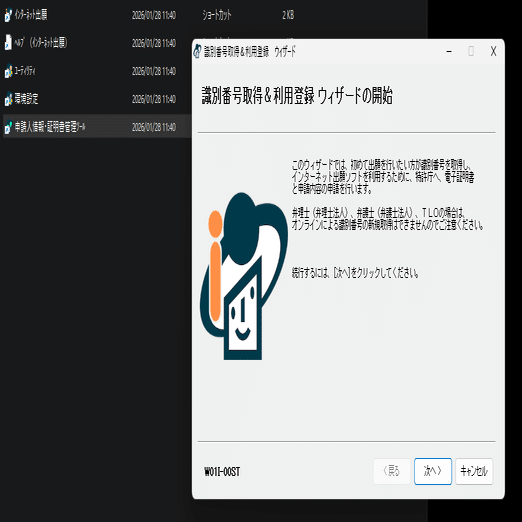Click the インターネット出願 shortcut icon
This screenshot has height=522, width=522.
pos(8,15)
